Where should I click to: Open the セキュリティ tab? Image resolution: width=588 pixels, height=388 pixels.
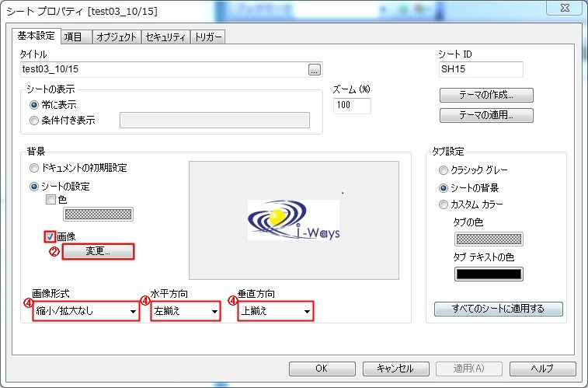click(x=165, y=37)
